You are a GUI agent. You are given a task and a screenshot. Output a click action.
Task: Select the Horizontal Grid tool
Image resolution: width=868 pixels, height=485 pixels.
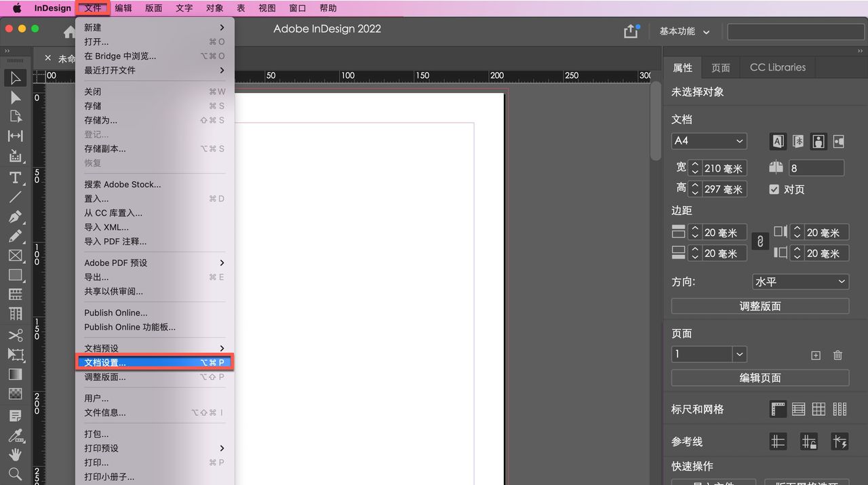(x=15, y=294)
